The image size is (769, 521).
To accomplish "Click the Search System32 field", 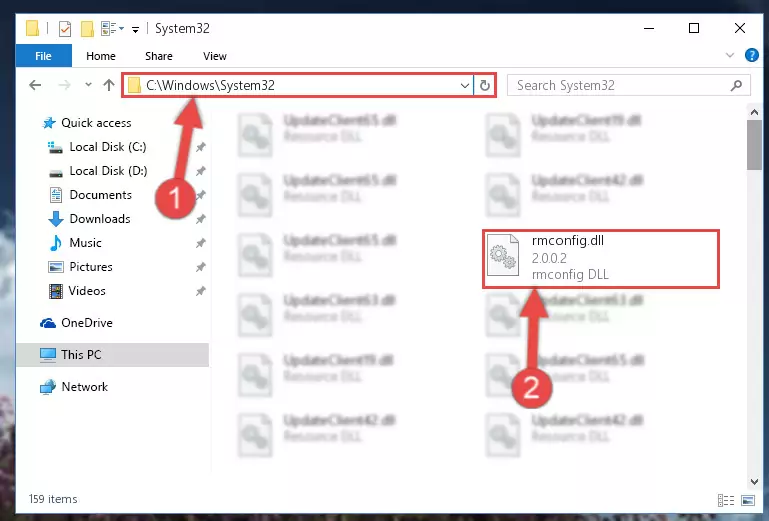I will pos(628,85).
